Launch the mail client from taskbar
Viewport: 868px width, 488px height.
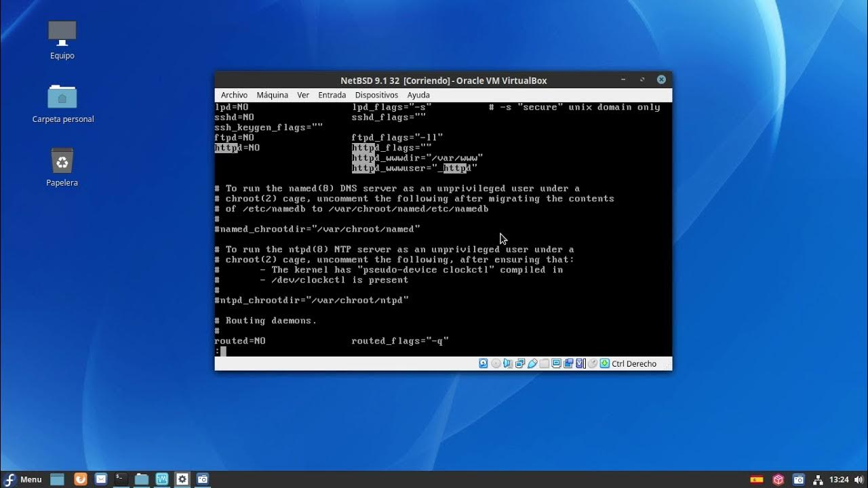click(x=101, y=479)
